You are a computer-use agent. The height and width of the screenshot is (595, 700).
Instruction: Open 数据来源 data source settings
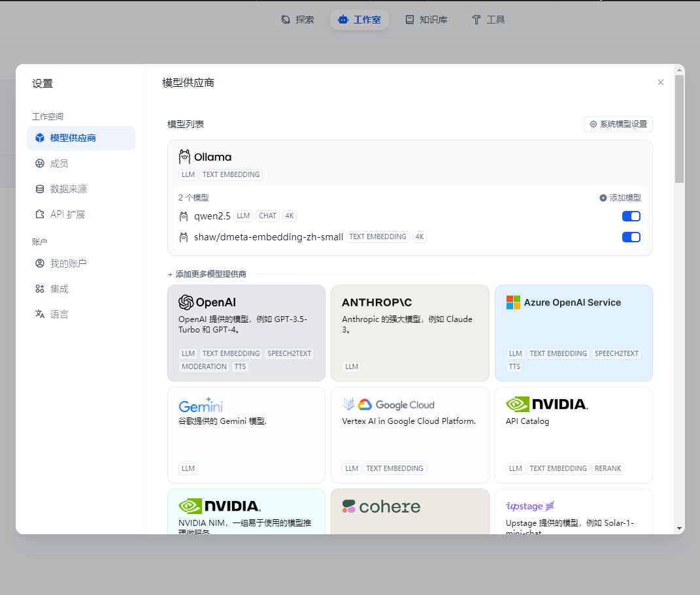(x=81, y=189)
